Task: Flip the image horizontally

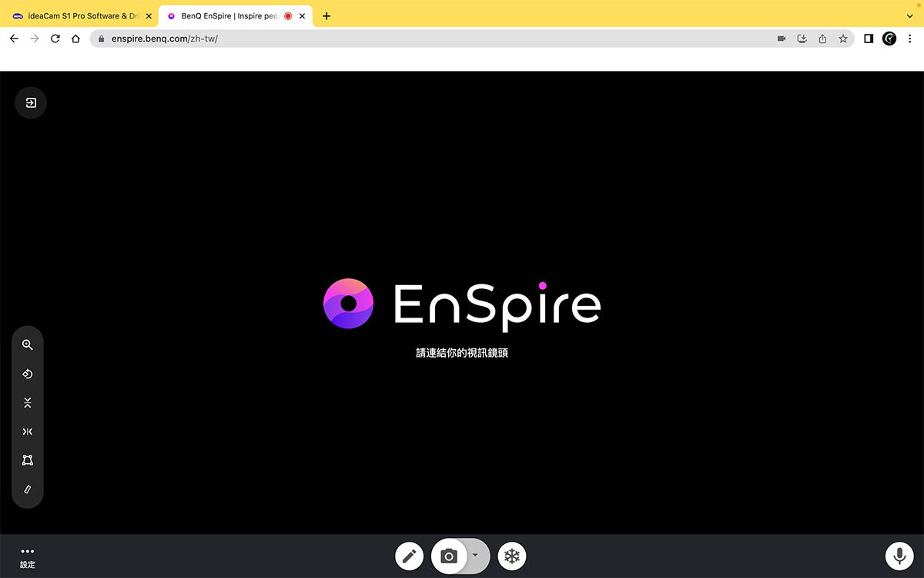Action: coord(28,432)
